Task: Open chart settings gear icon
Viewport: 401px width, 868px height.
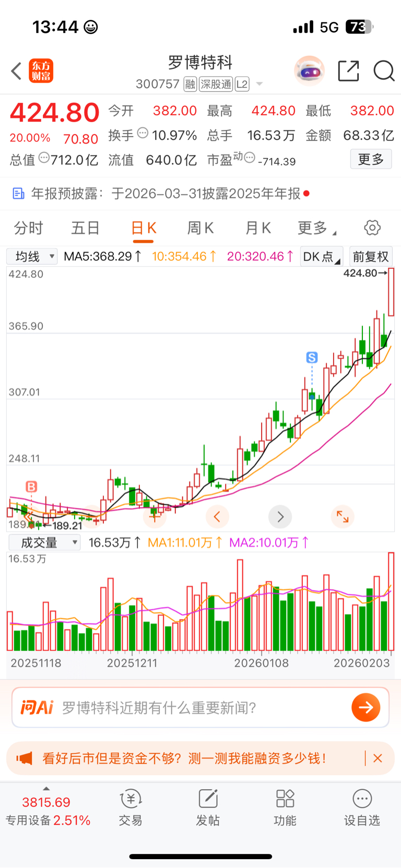Action: click(x=372, y=228)
